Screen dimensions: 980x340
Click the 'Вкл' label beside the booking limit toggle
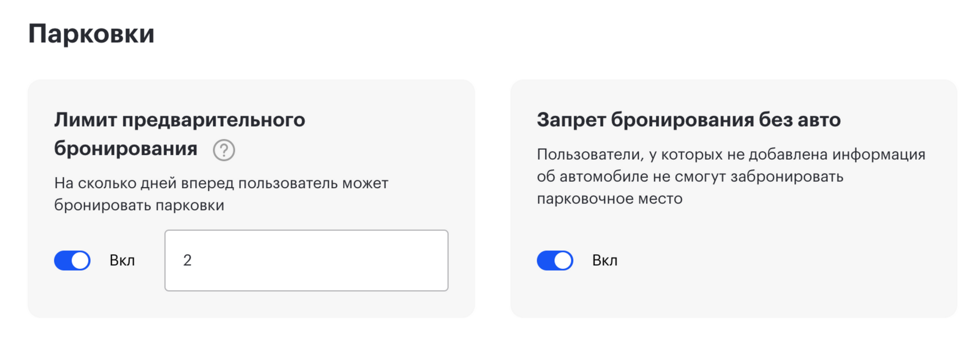click(122, 261)
